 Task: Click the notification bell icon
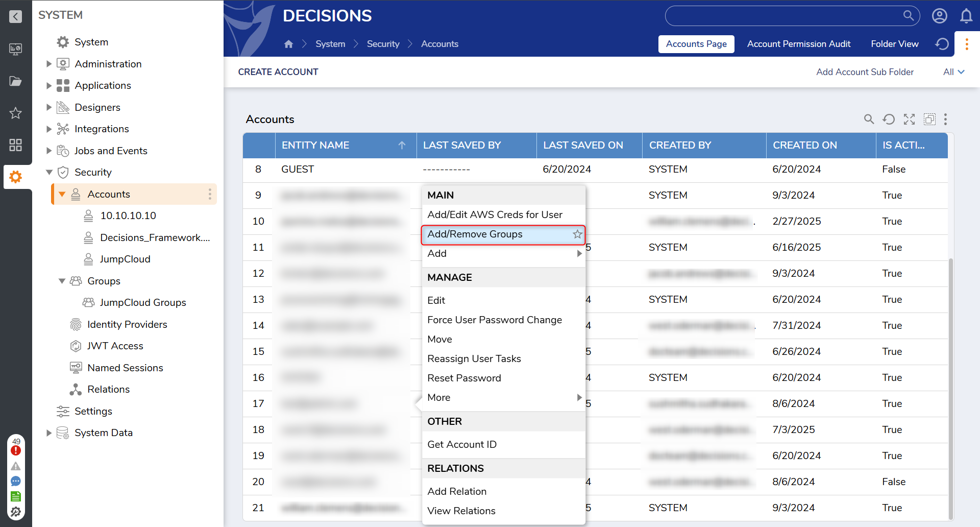pos(966,16)
